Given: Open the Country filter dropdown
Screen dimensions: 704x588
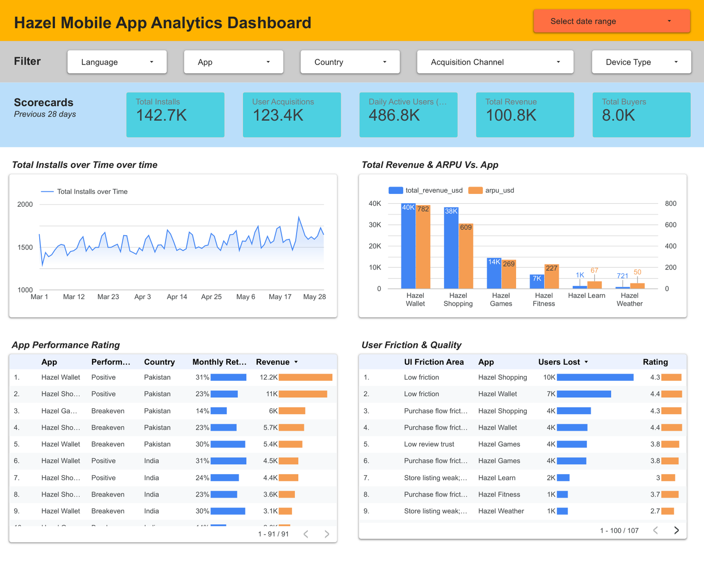Looking at the screenshot, I should pyautogui.click(x=350, y=62).
